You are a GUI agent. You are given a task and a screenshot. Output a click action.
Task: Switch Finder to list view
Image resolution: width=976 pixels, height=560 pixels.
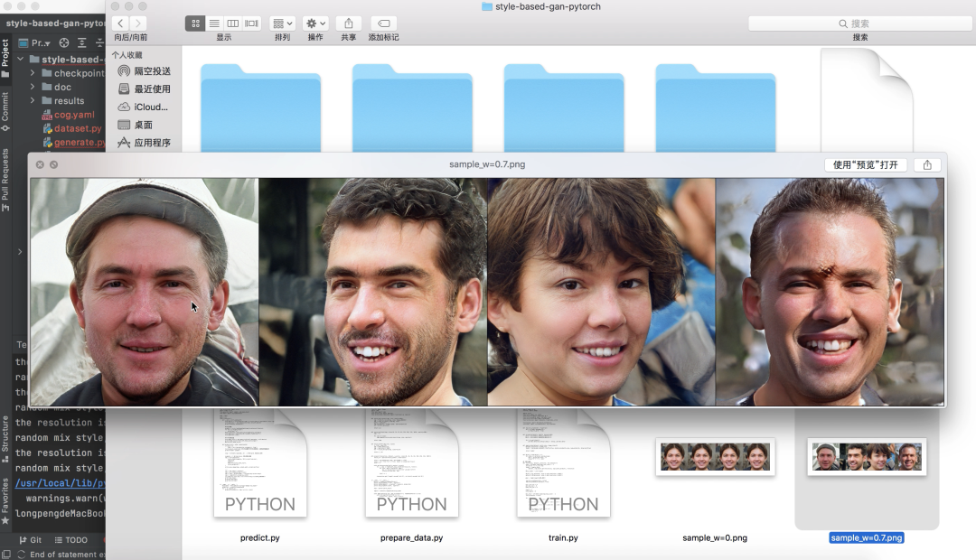(214, 23)
